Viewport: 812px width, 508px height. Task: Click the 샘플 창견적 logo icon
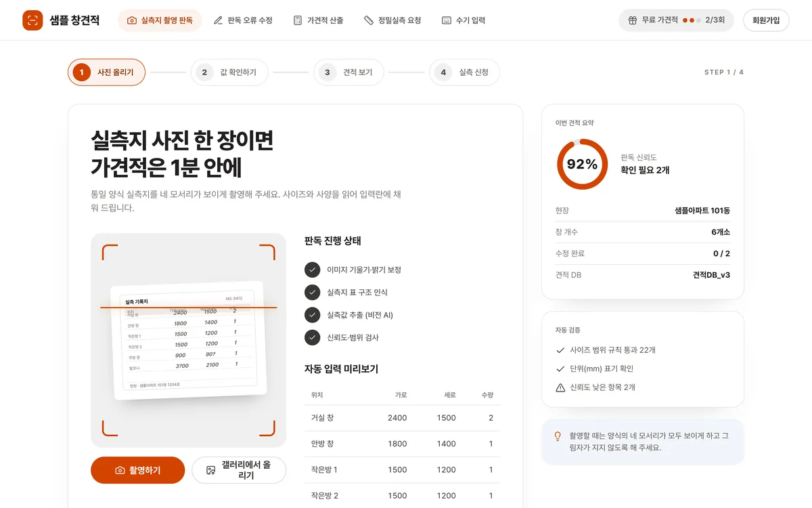32,20
